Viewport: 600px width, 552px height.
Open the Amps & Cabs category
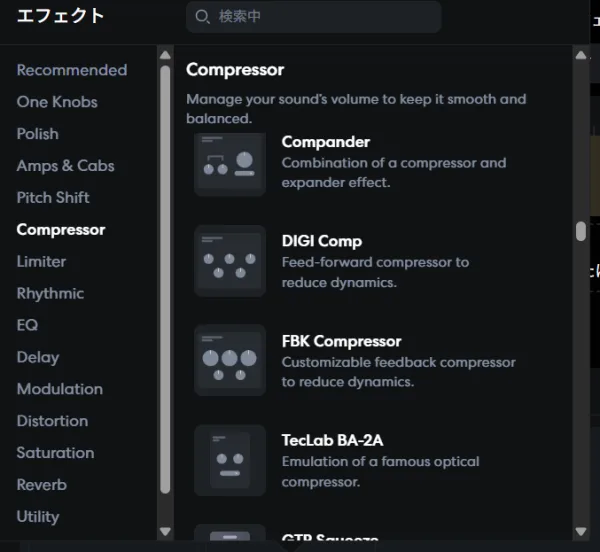pyautogui.click(x=65, y=166)
